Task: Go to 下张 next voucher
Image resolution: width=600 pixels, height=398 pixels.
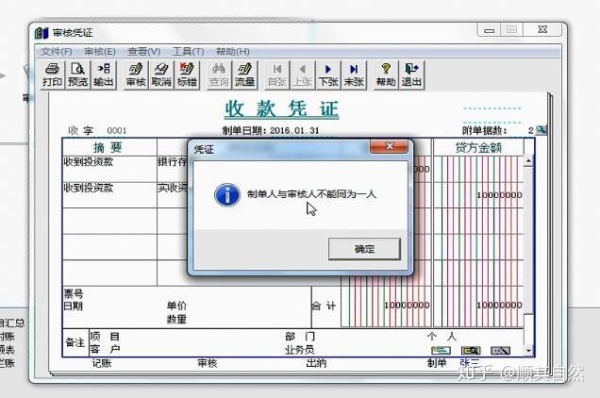Action: pos(328,75)
